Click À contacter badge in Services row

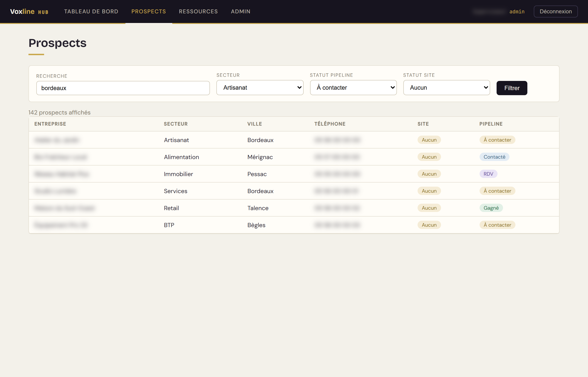click(497, 191)
